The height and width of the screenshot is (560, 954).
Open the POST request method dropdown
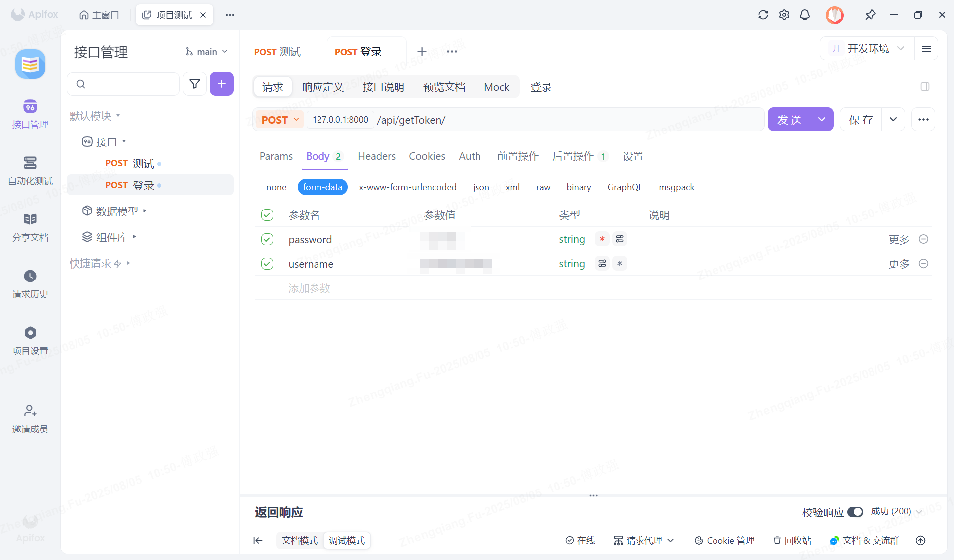[x=280, y=119]
